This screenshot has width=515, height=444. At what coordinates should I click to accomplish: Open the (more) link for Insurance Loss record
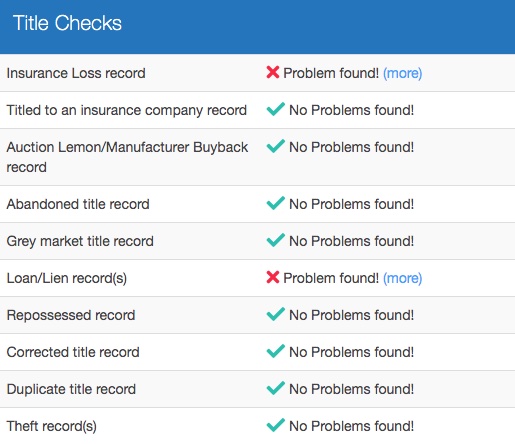click(402, 73)
